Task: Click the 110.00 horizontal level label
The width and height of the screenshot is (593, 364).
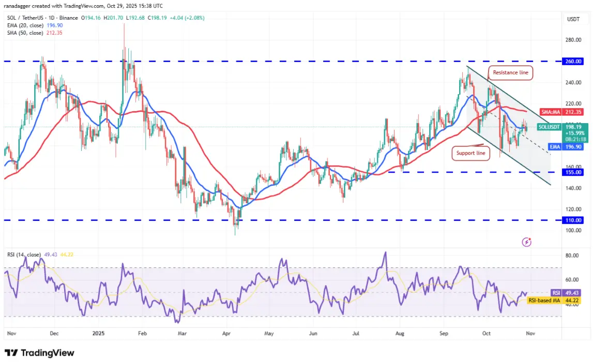Action: click(x=573, y=220)
